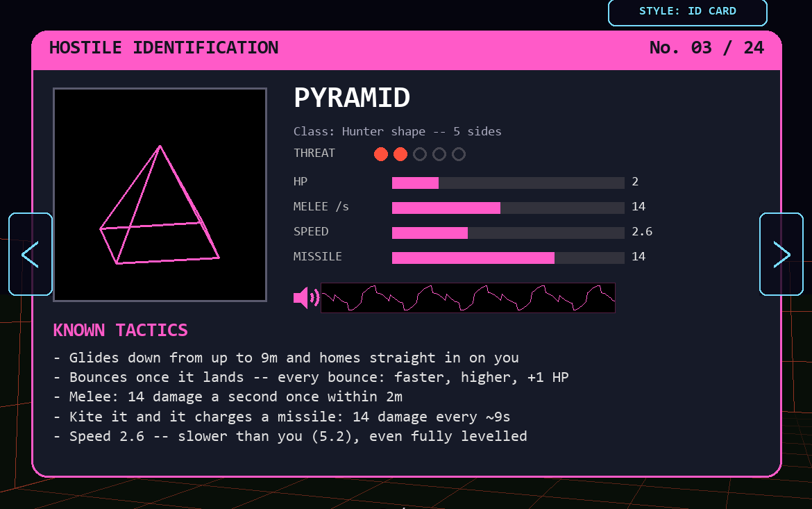Click the HP value '2'
Image resolution: width=812 pixels, height=509 pixels.
click(636, 182)
